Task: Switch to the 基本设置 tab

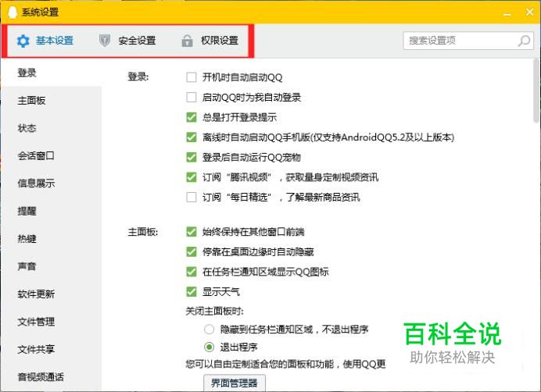Action: point(45,41)
